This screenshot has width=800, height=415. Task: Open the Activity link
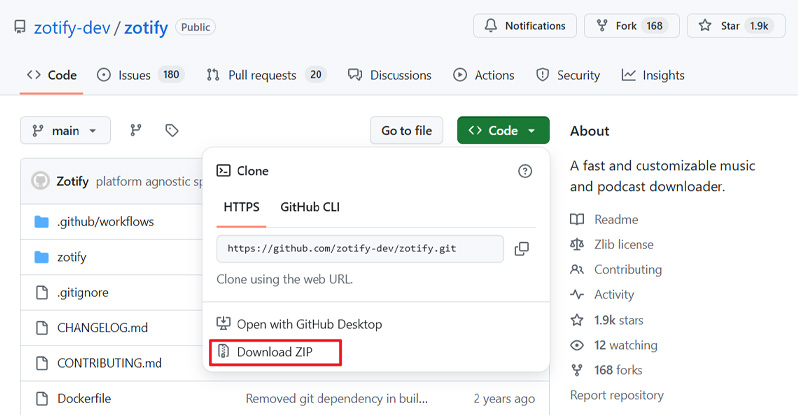click(614, 295)
